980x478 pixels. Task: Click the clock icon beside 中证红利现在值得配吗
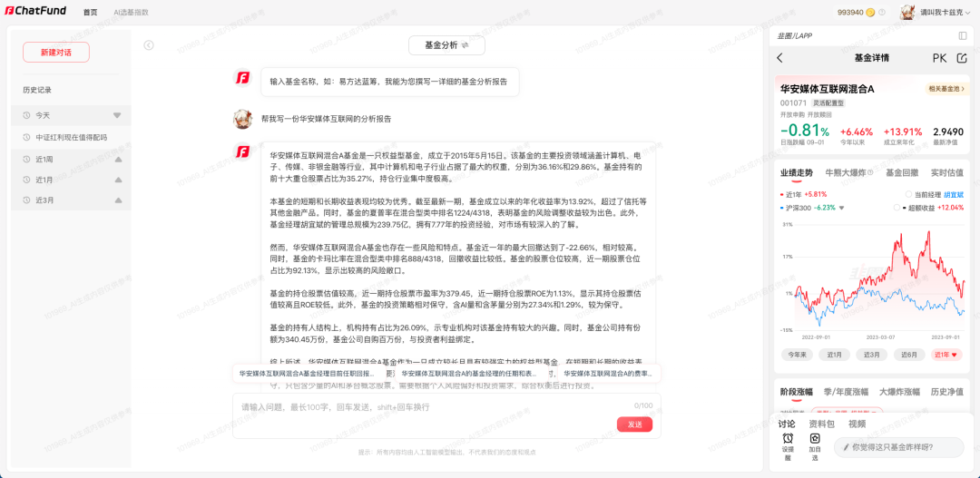pos(26,138)
